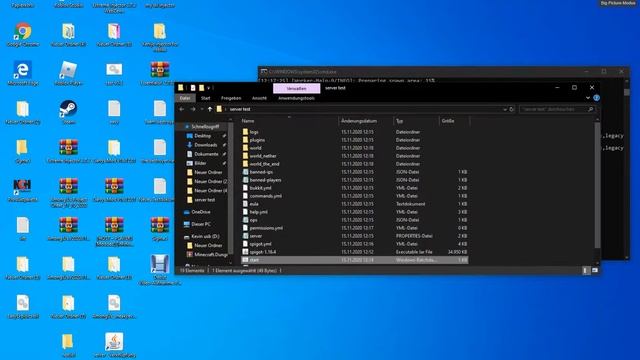Screen dimensions: 640x360
Task: Switch to the Ansicht ribbon tab
Action: pyautogui.click(x=259, y=98)
